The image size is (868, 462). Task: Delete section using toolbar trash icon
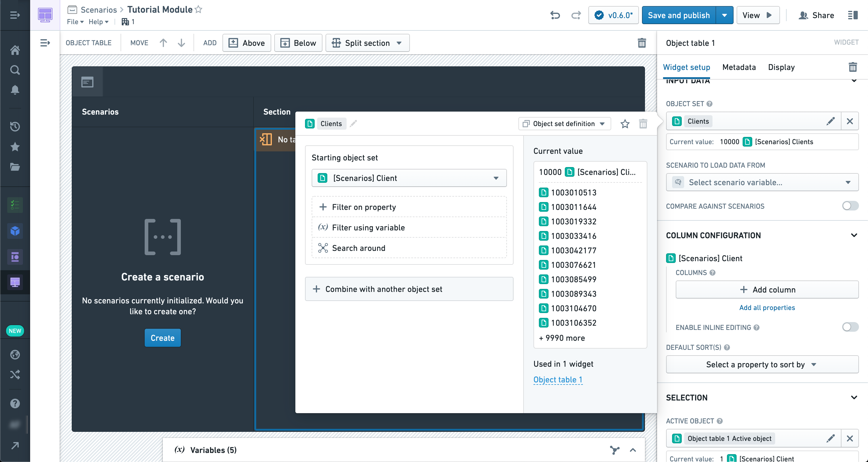point(642,43)
